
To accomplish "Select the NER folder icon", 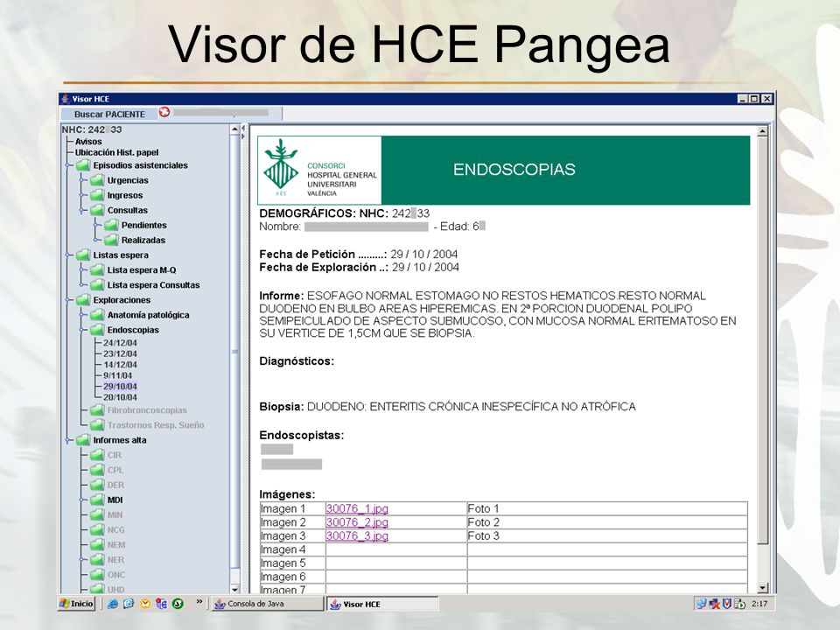I will [97, 560].
